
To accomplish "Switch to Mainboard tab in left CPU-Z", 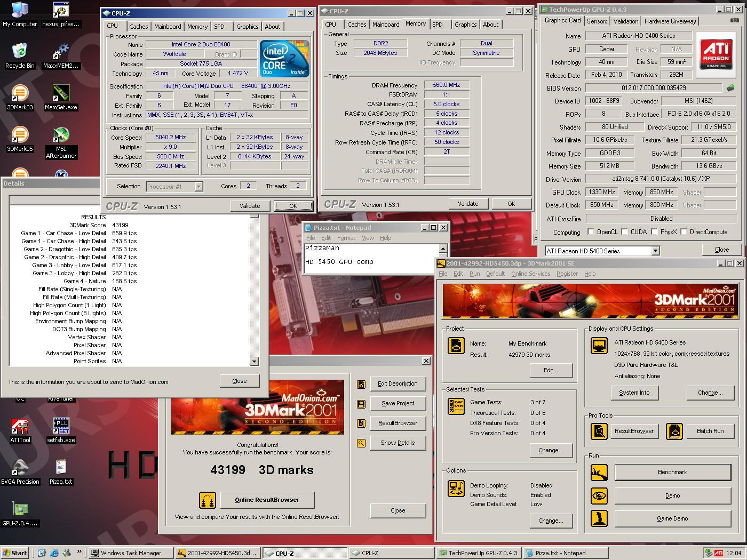I will point(168,27).
